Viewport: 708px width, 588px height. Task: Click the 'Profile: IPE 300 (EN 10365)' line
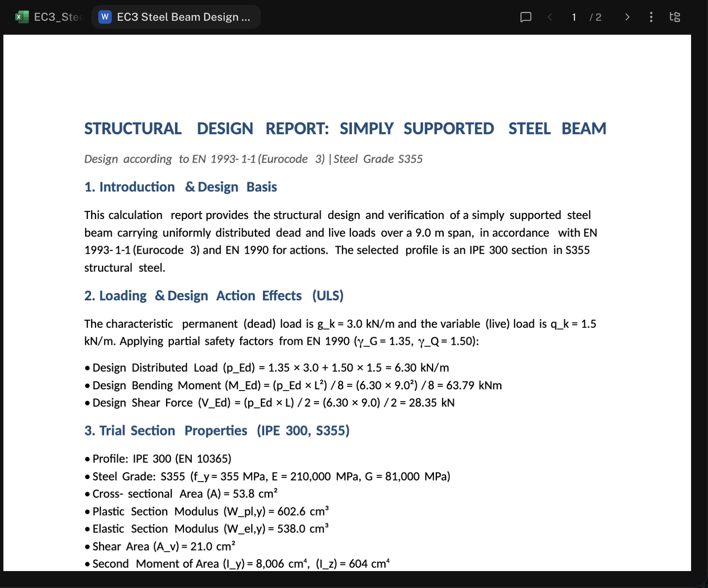[158, 459]
